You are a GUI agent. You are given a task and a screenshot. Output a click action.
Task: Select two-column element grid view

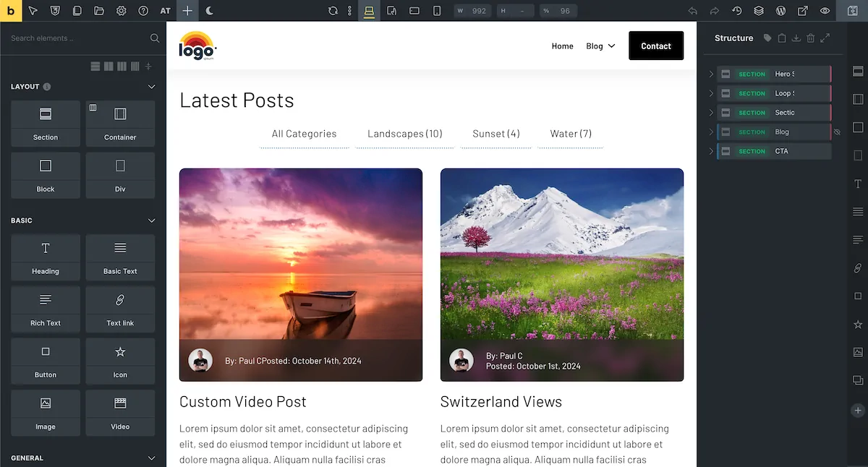point(109,67)
